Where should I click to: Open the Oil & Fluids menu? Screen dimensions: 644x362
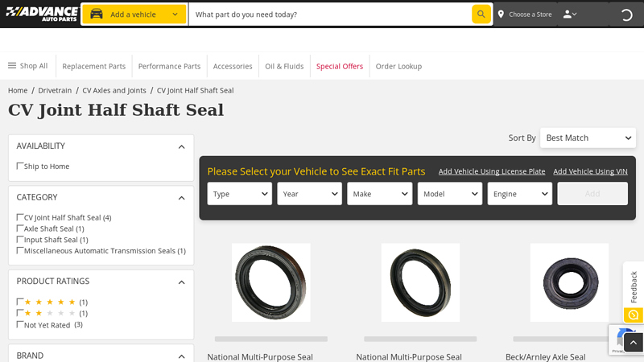click(284, 66)
